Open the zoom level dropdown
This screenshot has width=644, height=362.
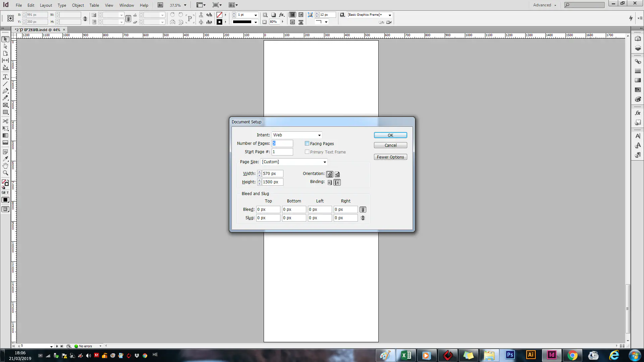(x=185, y=5)
